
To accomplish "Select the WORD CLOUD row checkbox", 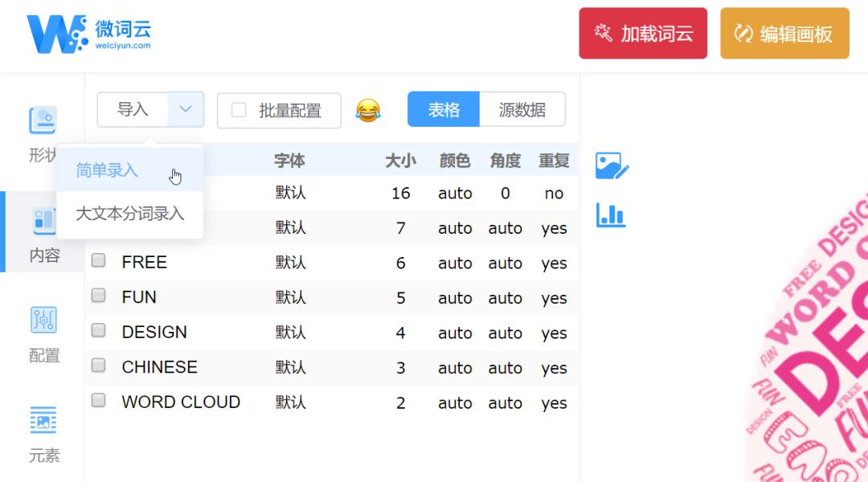I will (x=98, y=402).
